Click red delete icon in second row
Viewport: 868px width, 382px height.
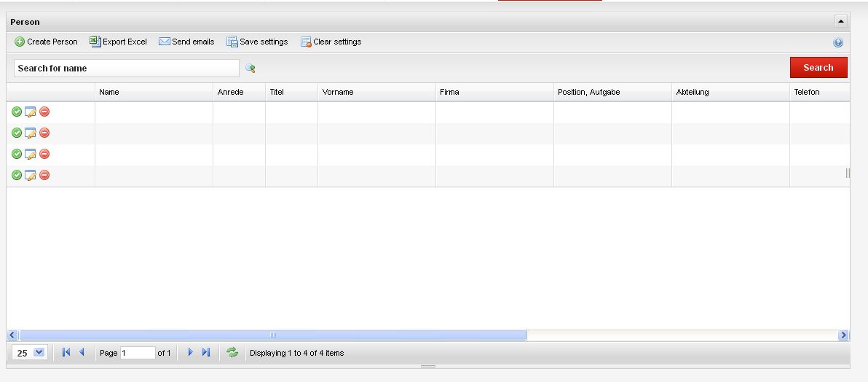tap(44, 133)
